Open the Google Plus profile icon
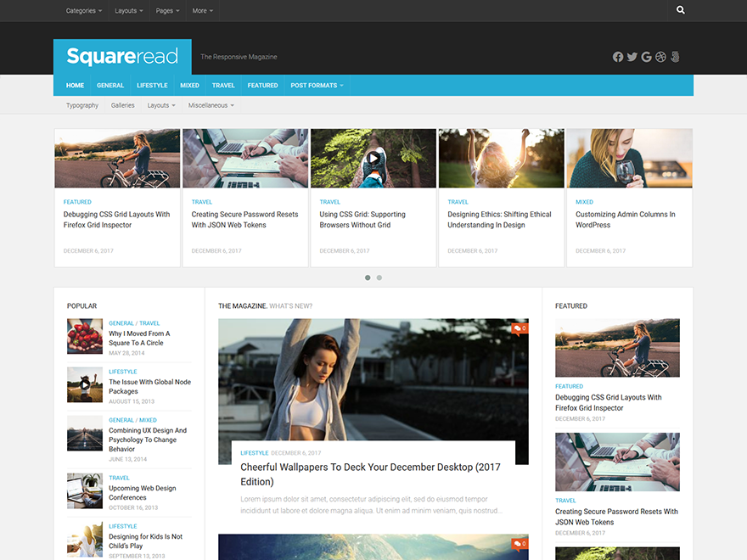This screenshot has width=747, height=560. (x=647, y=57)
